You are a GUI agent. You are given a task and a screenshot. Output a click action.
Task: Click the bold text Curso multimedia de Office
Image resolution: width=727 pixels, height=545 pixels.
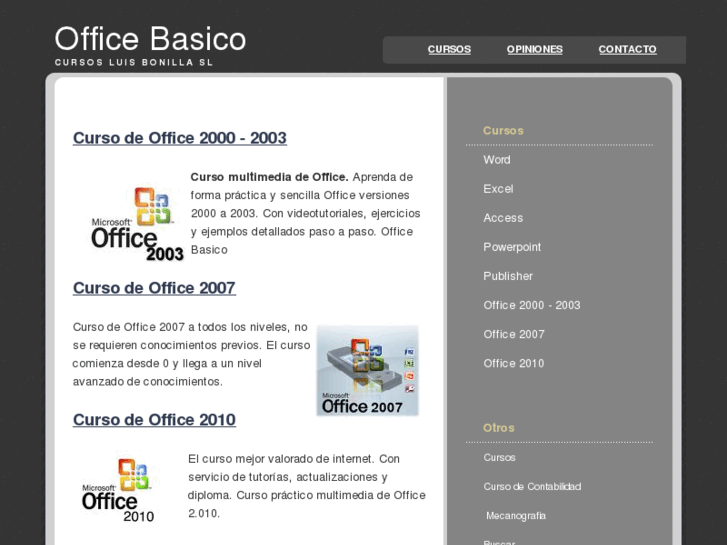click(x=269, y=177)
